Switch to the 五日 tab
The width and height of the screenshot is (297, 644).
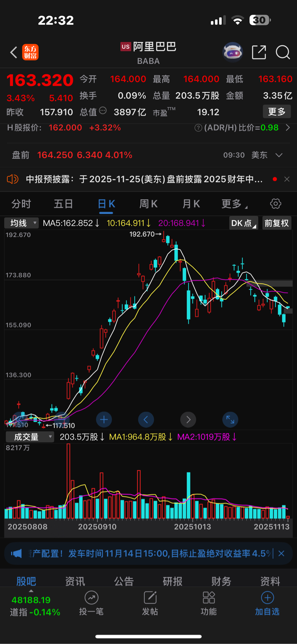click(x=63, y=204)
